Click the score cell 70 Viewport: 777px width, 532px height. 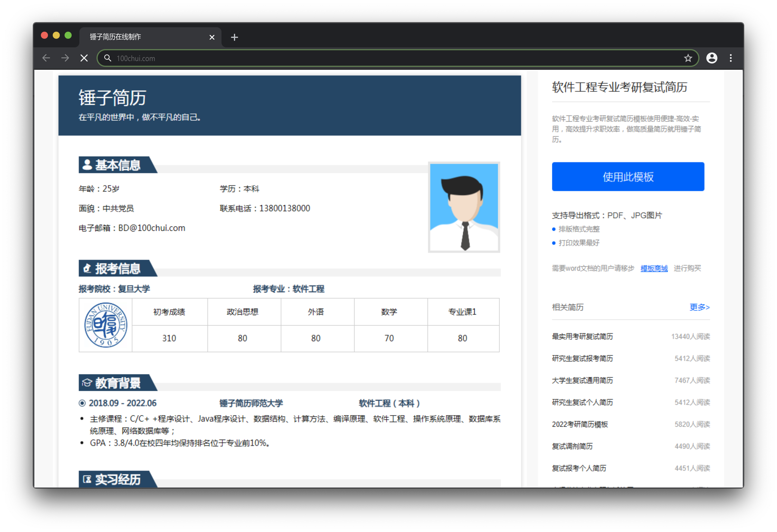(x=389, y=338)
